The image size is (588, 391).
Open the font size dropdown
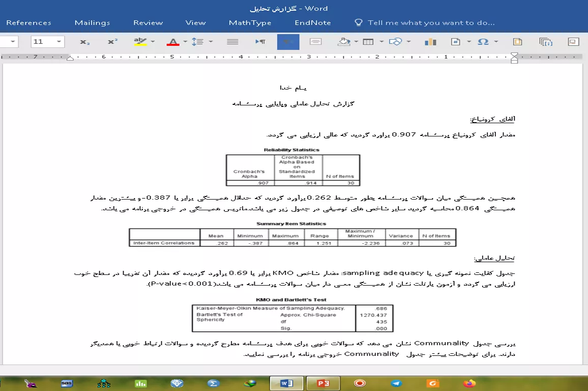pos(60,42)
